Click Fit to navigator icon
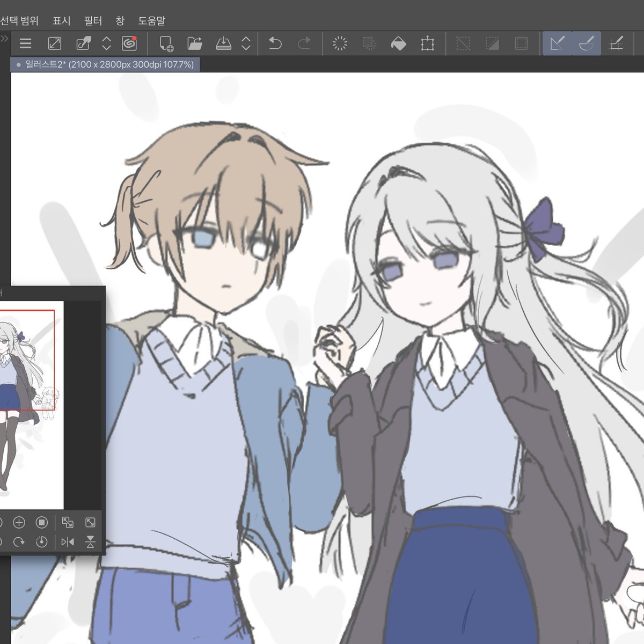 [68, 523]
